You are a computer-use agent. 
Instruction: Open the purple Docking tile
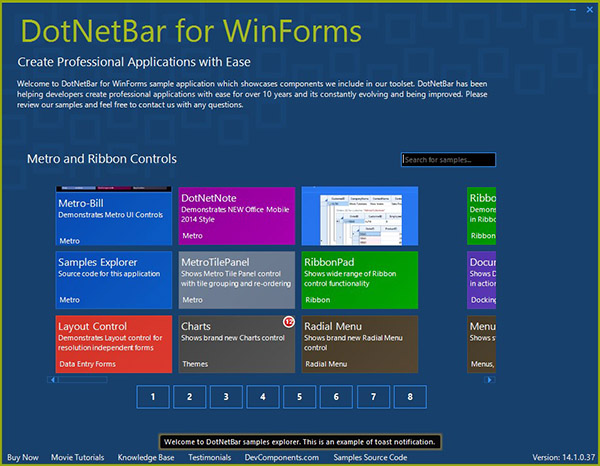tap(481, 280)
